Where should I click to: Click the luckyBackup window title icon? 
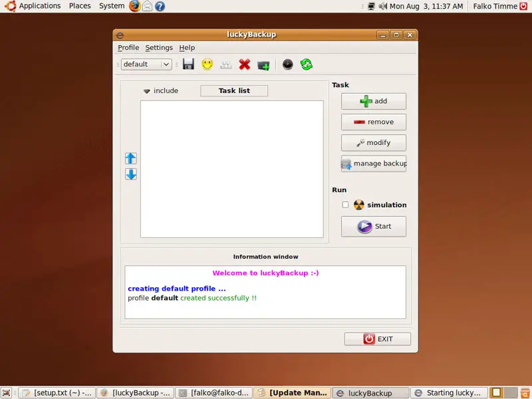(x=120, y=35)
